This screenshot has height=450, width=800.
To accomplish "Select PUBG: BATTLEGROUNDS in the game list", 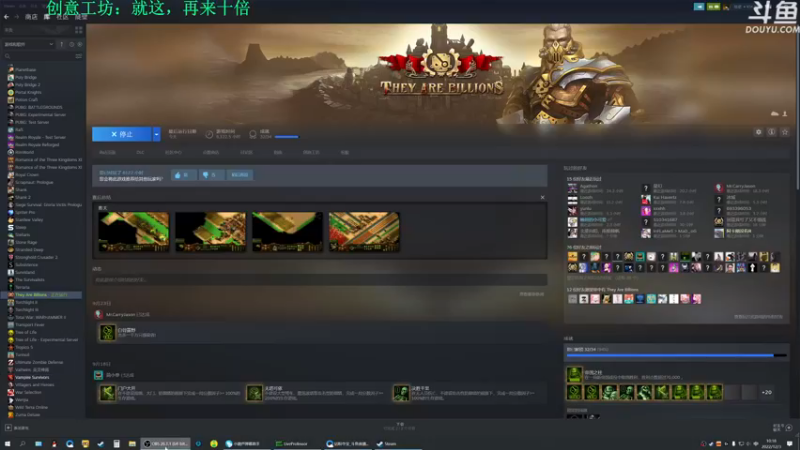I will point(38,107).
